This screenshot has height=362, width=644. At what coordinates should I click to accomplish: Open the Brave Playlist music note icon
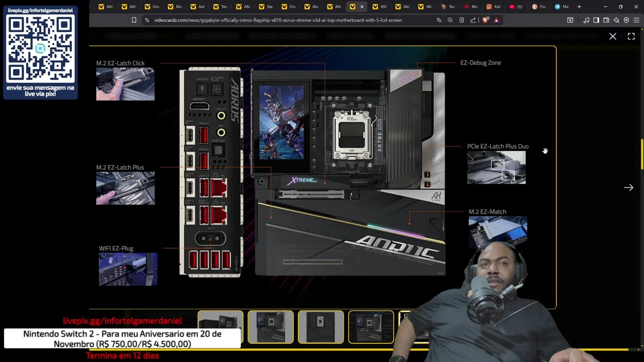click(x=586, y=20)
